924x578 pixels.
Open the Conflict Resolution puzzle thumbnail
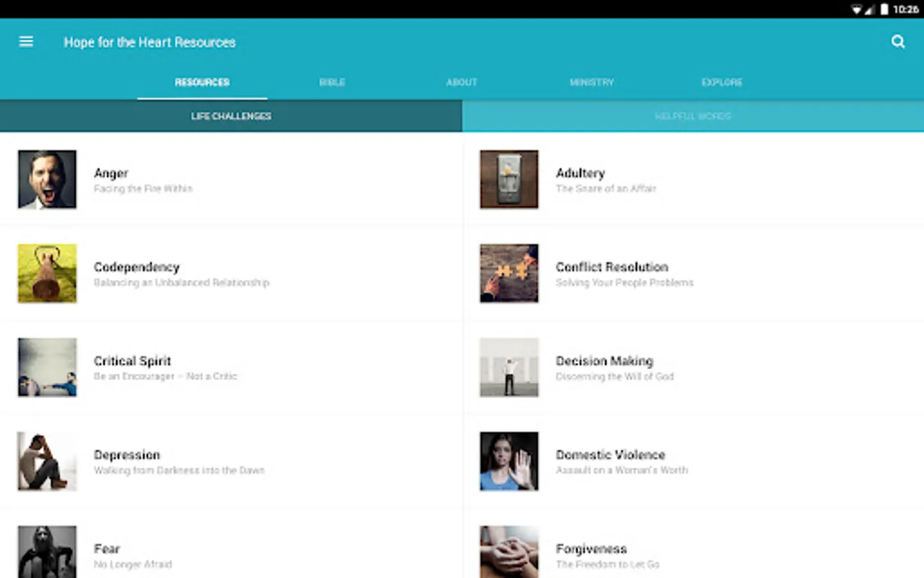coord(509,273)
